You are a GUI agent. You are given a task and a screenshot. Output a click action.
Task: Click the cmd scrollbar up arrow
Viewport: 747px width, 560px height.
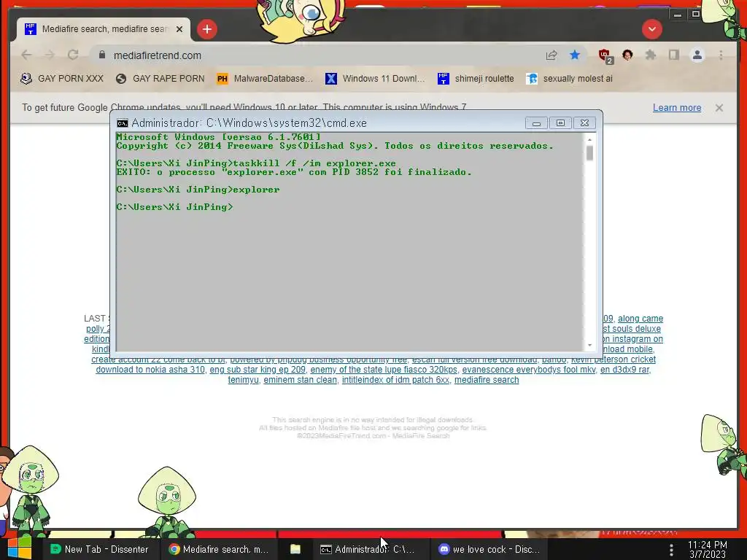point(589,139)
